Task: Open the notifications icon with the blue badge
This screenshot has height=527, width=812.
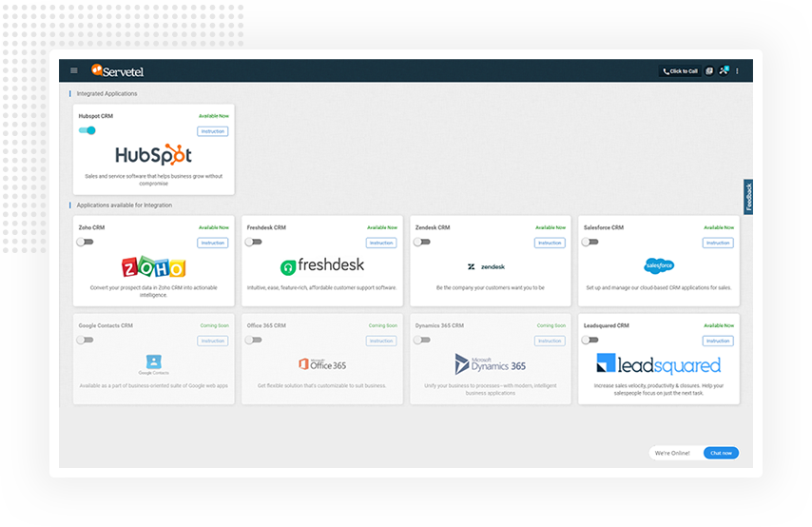Action: [x=724, y=70]
